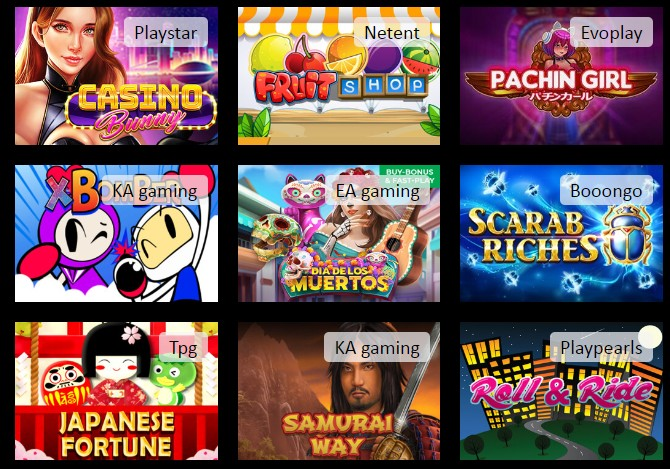Select the Dia de los Muertos game
The image size is (670, 469).
339,233
